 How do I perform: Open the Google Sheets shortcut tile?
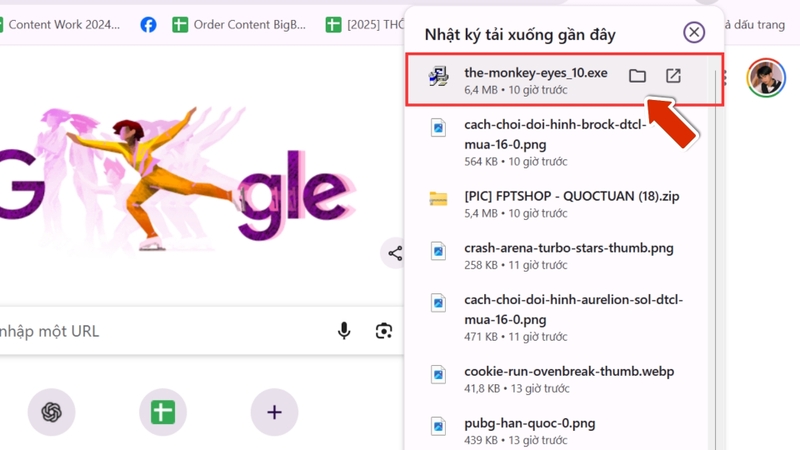[163, 412]
